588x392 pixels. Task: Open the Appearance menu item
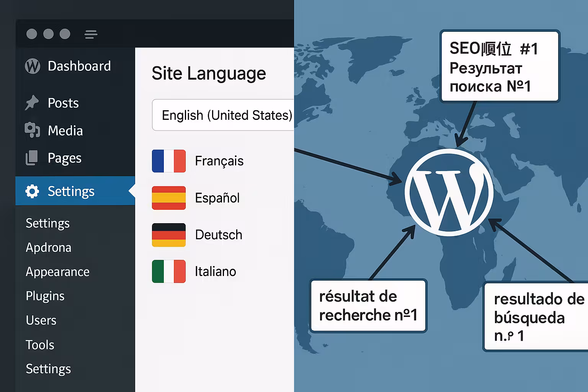pos(57,272)
